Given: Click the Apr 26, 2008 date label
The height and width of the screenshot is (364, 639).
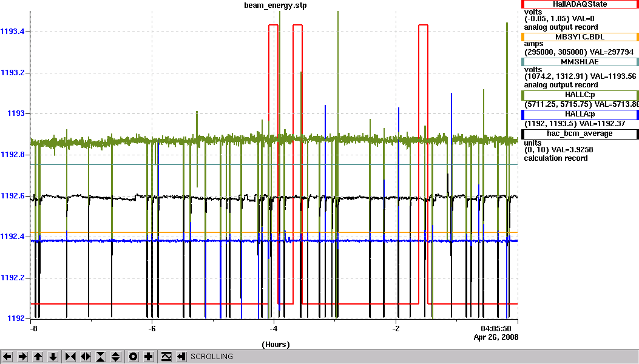Looking at the screenshot, I should point(496,337).
